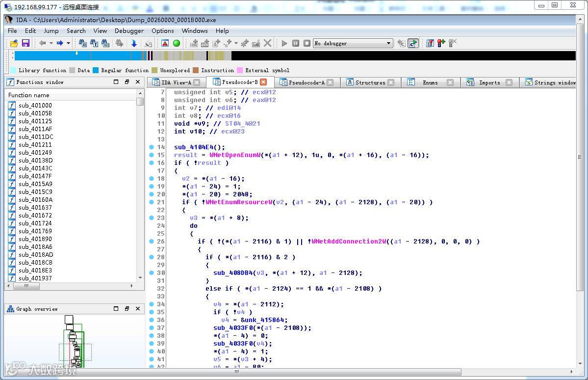Click the External symbol pink legend swatch

coord(240,70)
